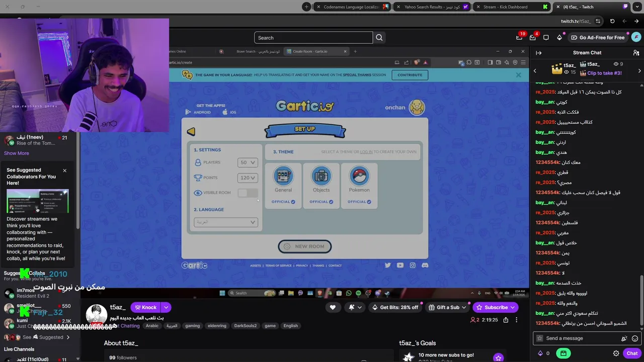Click the CONTRIBUTE button on banner
Screen dimensions: 644x362
tap(410, 75)
